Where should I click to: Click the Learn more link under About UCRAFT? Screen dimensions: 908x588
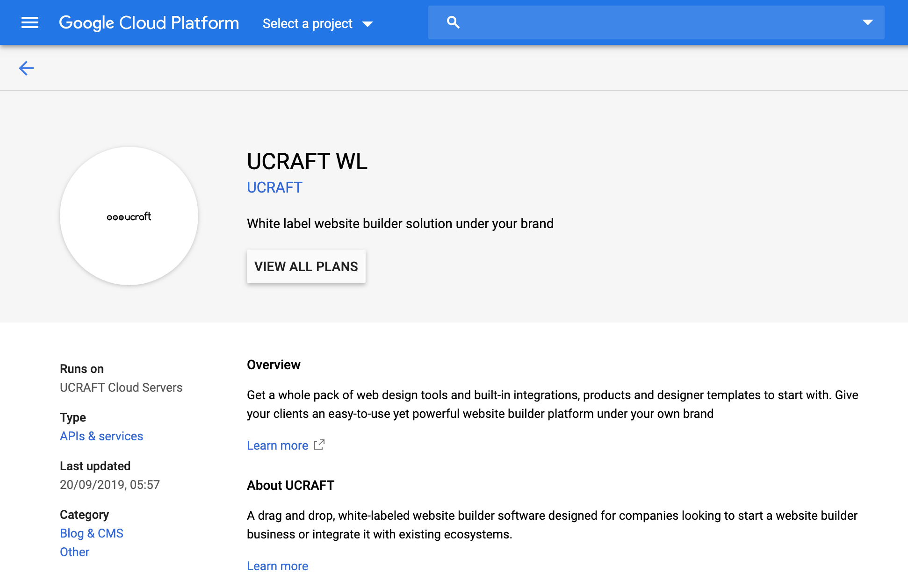[277, 566]
